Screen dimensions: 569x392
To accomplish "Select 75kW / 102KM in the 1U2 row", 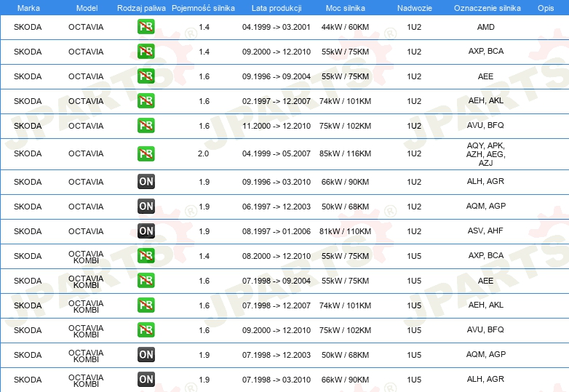I will coord(345,126).
